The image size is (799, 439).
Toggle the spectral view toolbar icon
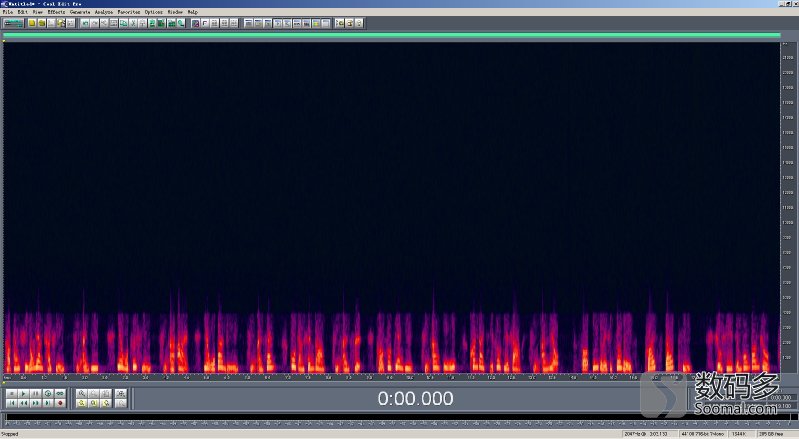(196, 23)
